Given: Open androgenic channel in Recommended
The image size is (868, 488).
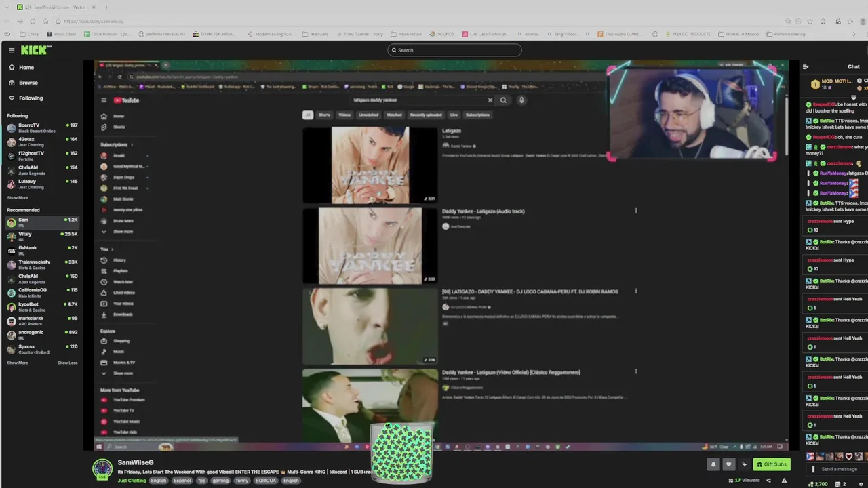Looking at the screenshot, I should tap(42, 335).
